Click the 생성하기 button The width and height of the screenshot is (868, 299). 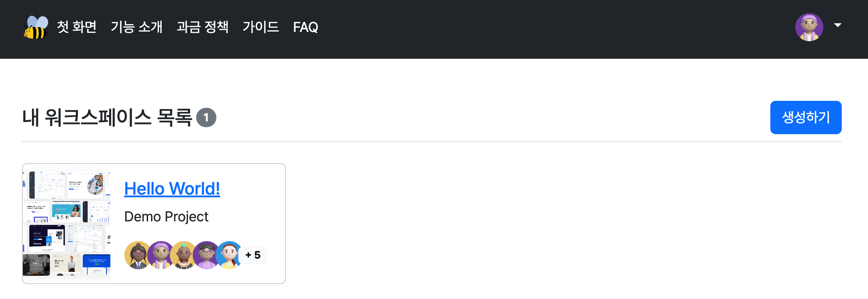coord(806,117)
